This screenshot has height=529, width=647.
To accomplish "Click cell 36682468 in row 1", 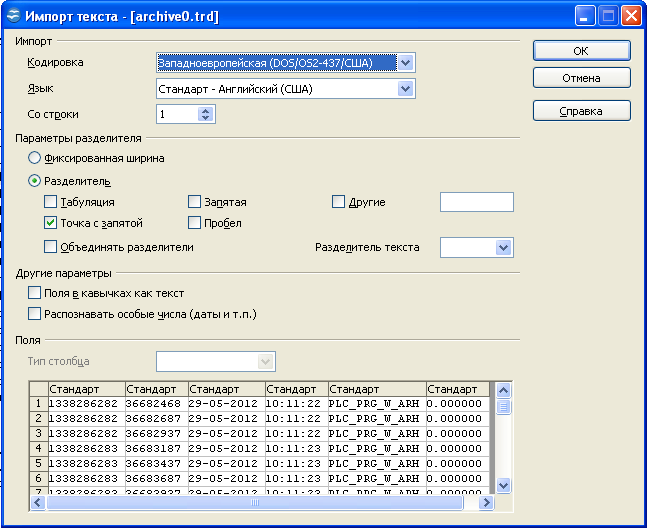I will tap(156, 404).
